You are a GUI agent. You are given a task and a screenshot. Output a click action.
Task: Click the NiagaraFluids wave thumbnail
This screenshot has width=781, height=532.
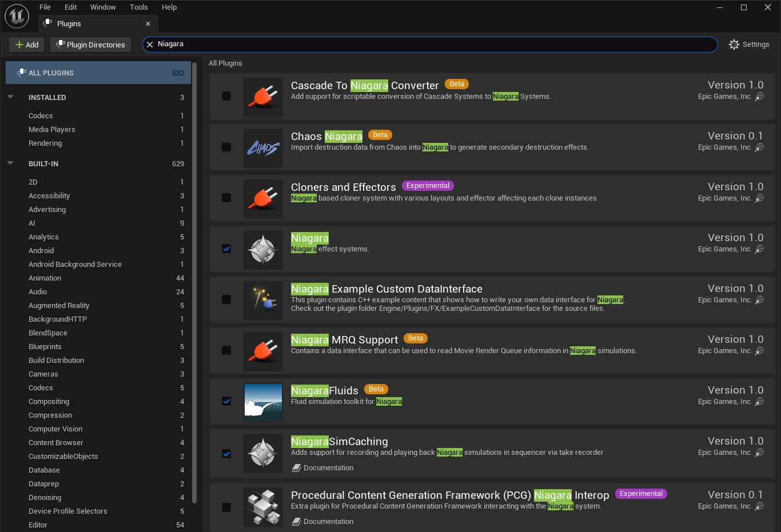[x=263, y=402]
